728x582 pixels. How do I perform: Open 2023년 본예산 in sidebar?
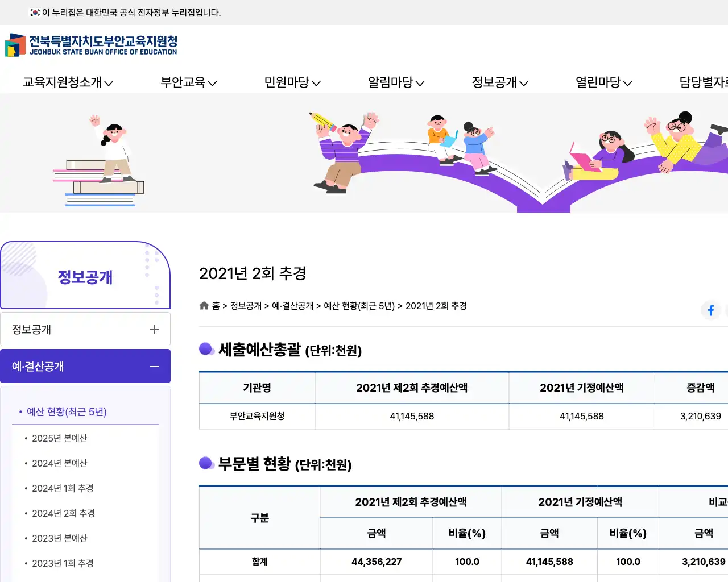coord(60,538)
